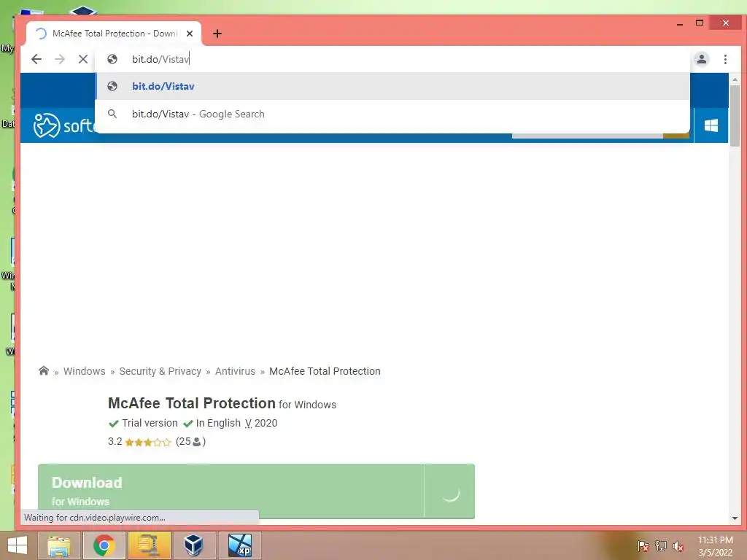Screen dimensions: 747x560
Task: Close the McAfee Total Protection tab
Action: 190,34
